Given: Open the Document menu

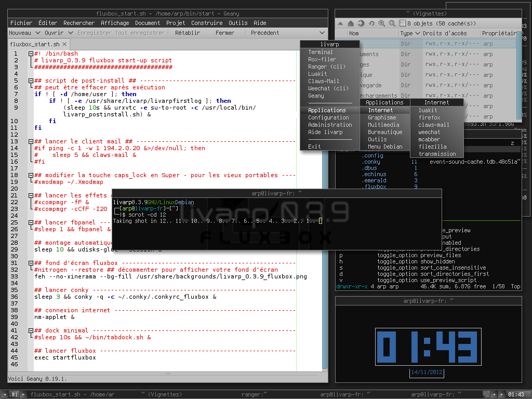Looking at the screenshot, I should (x=148, y=23).
